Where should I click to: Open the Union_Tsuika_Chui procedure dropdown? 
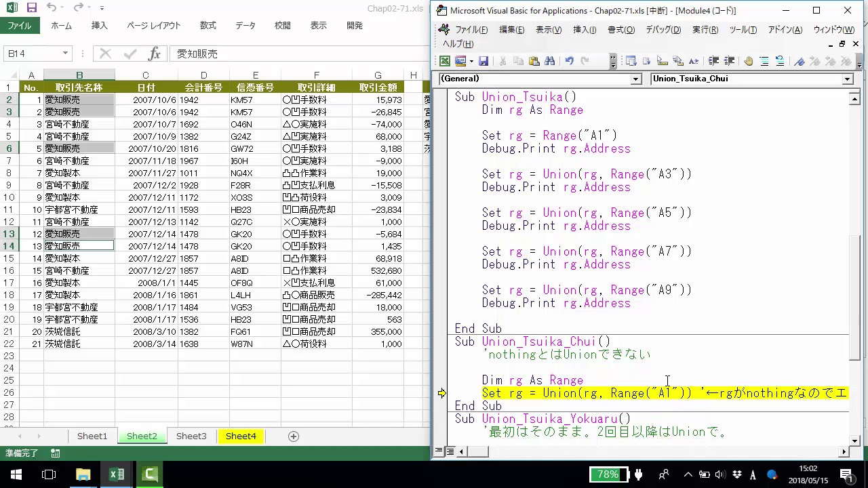[847, 79]
